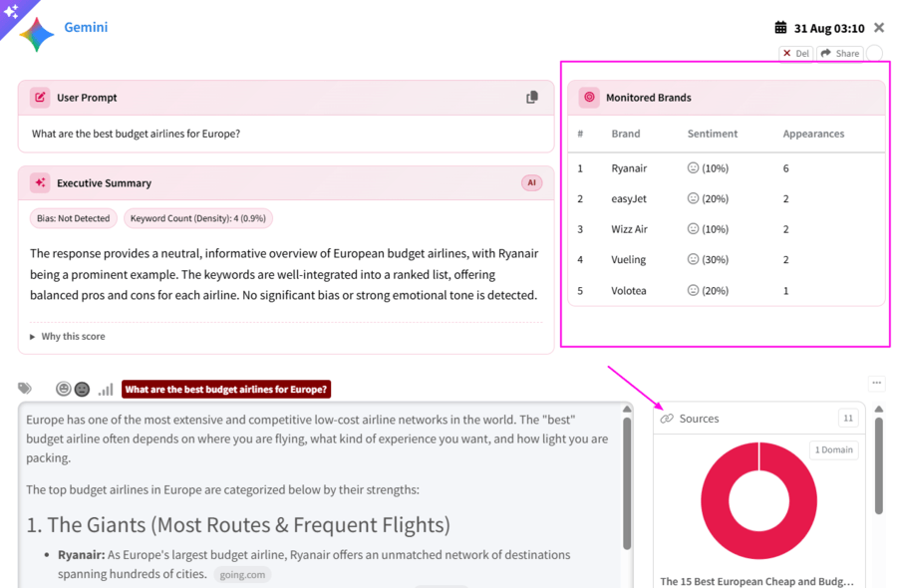Viewport: 897px width, 588px height.
Task: Click Wizz Air's sentiment face icon
Action: pyautogui.click(x=693, y=228)
